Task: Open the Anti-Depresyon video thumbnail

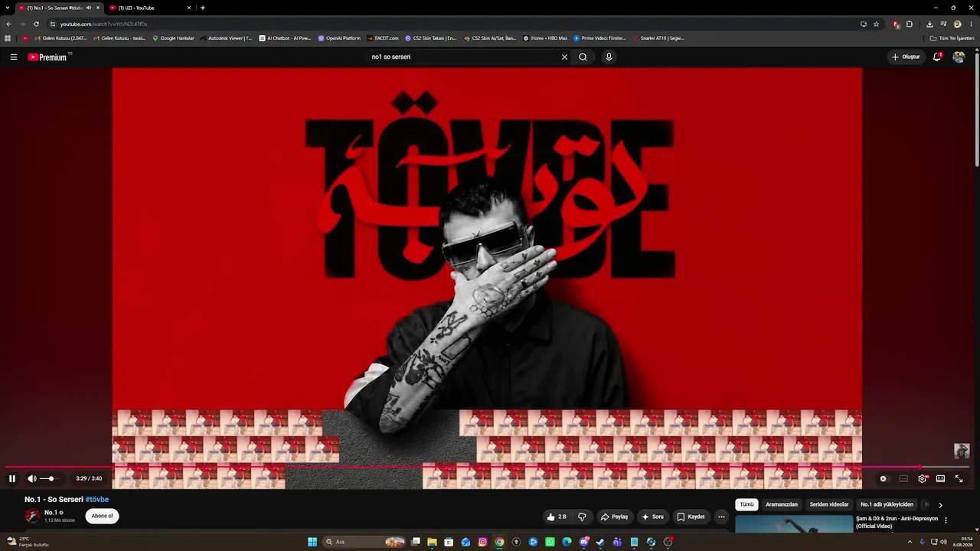Action: [x=794, y=524]
